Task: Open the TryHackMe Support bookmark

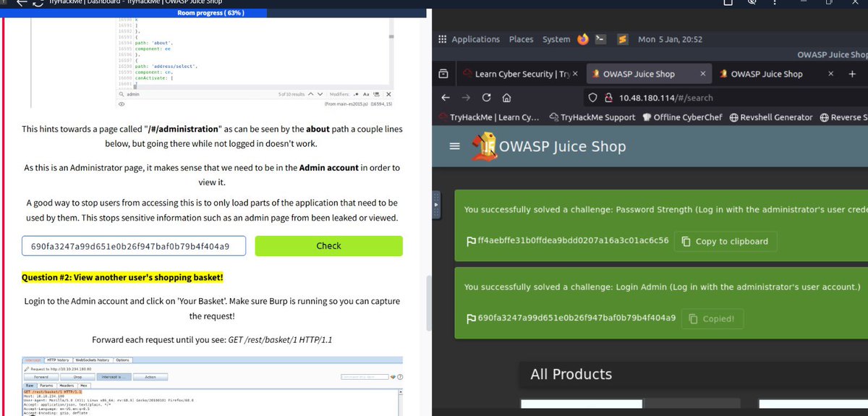Action: tap(592, 117)
